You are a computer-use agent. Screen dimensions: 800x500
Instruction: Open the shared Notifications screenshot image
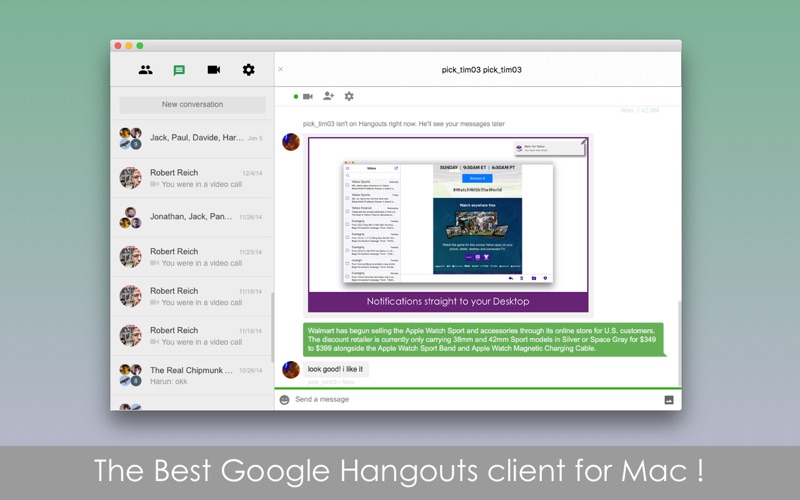click(x=448, y=224)
